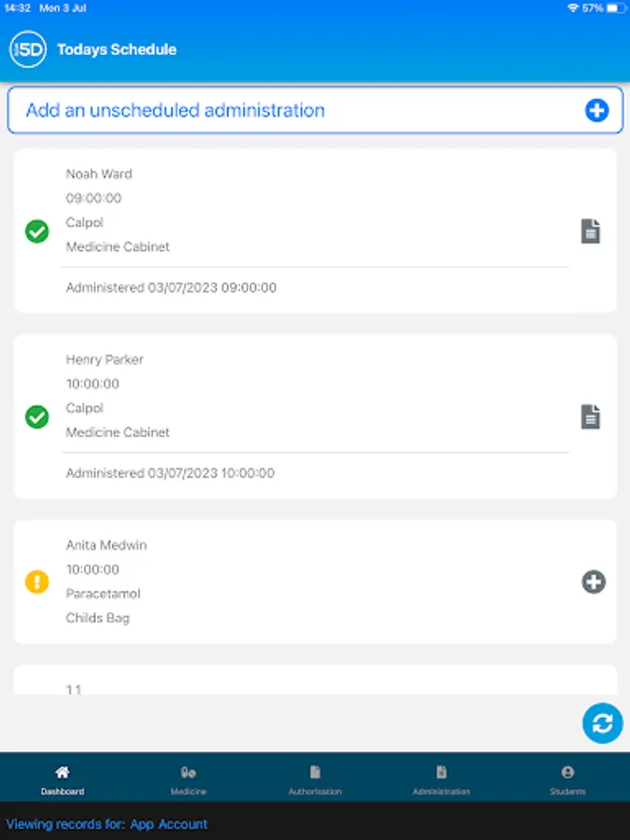This screenshot has height=840, width=630.
Task: Open the Authorisation tab
Action: point(315,780)
